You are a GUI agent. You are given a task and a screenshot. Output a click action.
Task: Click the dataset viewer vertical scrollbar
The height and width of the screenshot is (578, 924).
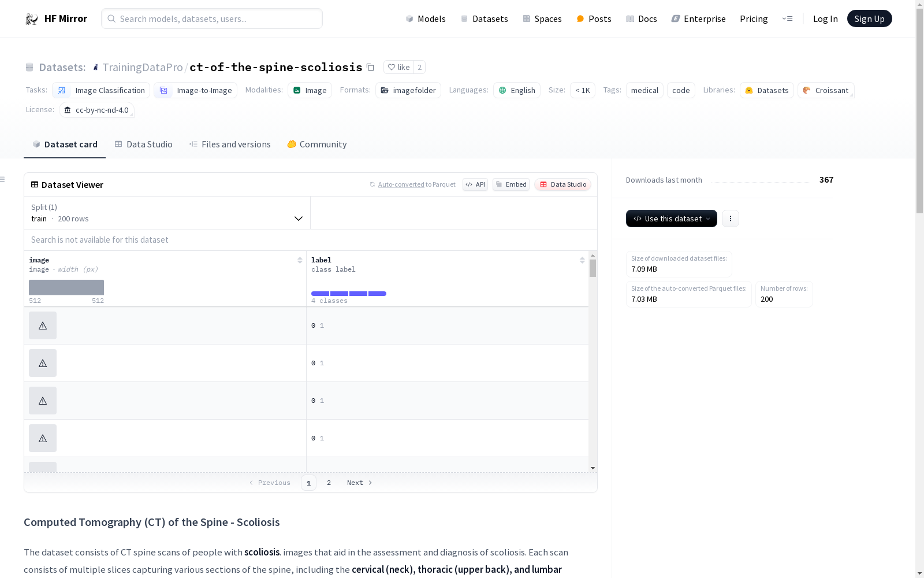tap(593, 268)
